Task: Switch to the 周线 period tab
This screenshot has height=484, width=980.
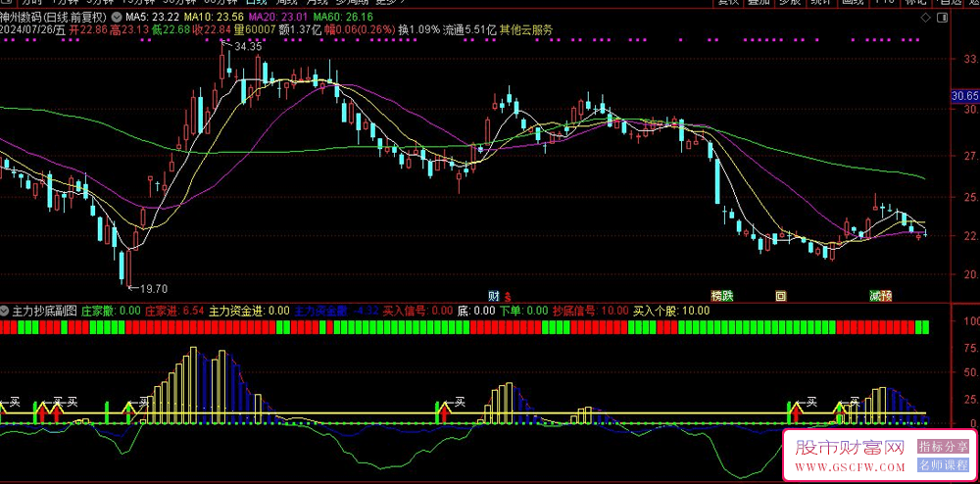Action: tap(288, 2)
